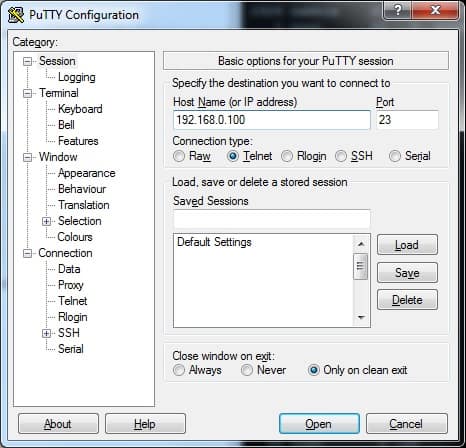Expand the SSH tree node

[47, 333]
